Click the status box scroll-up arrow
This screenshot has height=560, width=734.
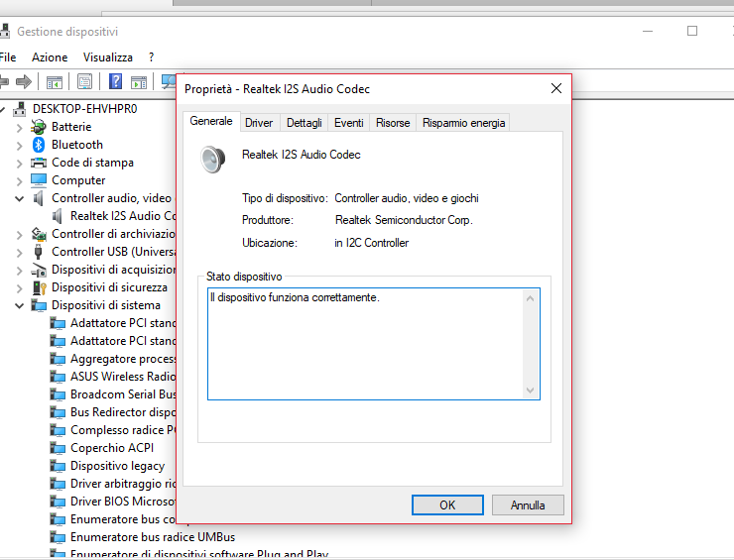(530, 298)
